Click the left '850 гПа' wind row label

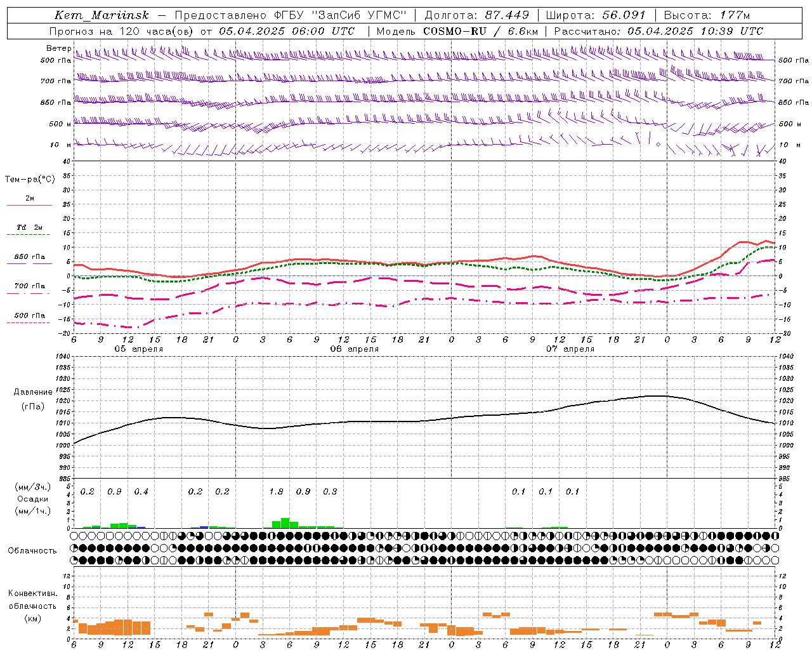(x=56, y=102)
